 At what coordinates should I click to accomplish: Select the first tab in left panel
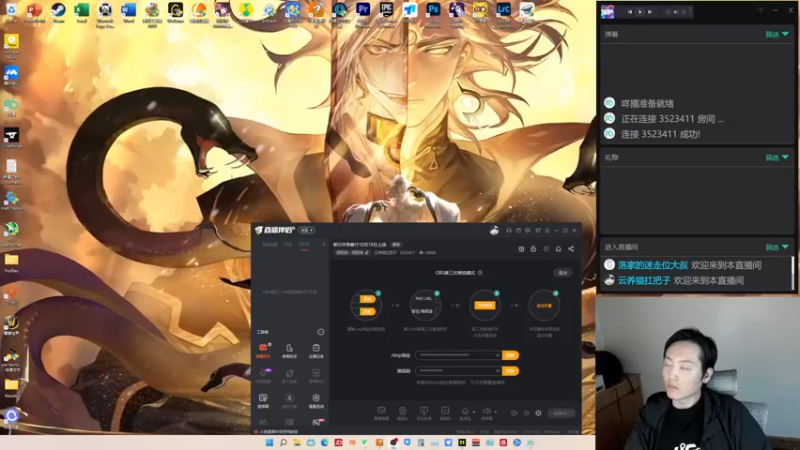(x=270, y=245)
